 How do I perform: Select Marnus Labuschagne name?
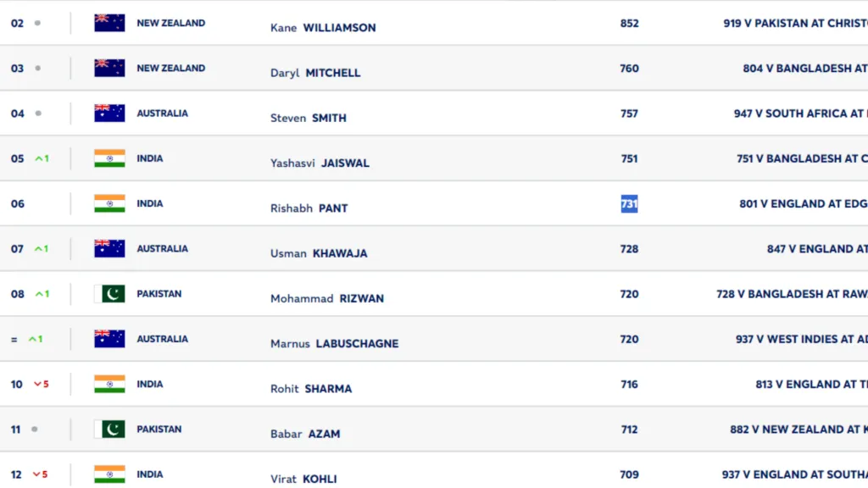[334, 344]
